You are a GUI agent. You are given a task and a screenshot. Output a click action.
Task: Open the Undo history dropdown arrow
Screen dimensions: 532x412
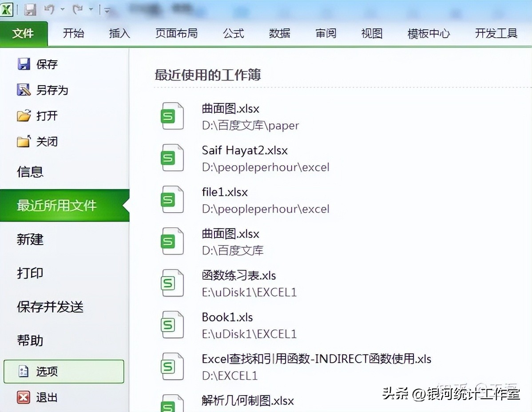pos(63,9)
